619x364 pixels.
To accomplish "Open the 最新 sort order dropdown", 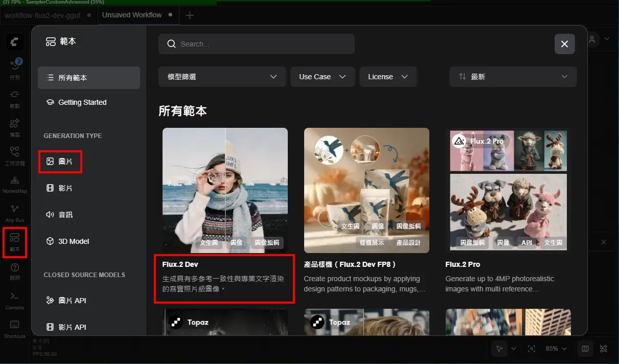I will point(513,77).
